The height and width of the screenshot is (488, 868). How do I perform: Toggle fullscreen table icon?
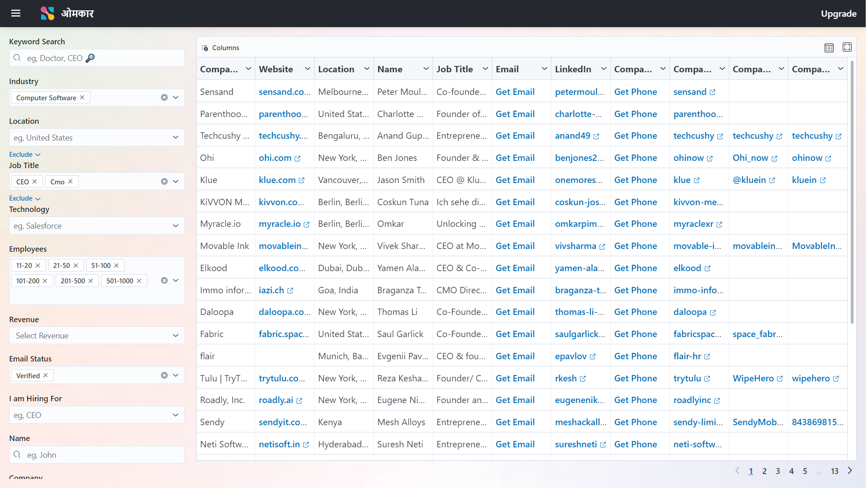coord(847,47)
